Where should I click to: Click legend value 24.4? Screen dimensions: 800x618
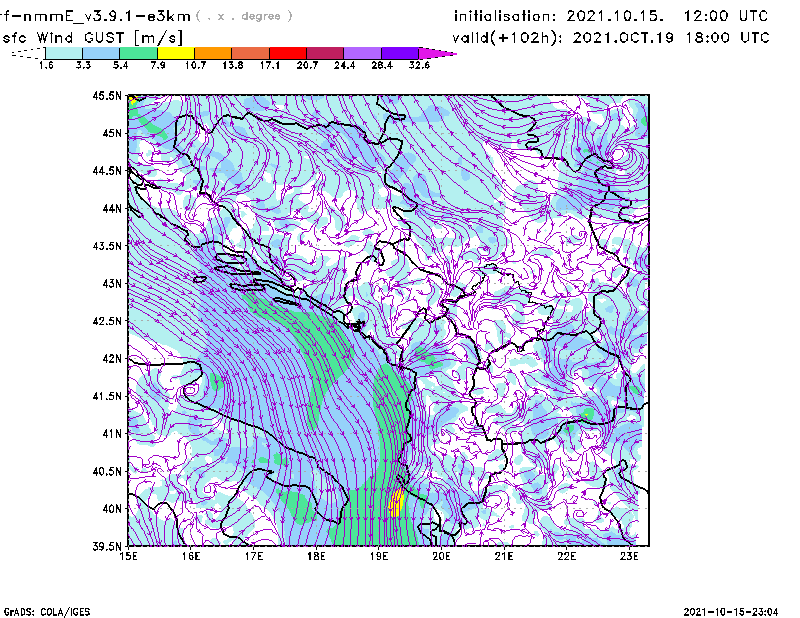(344, 65)
